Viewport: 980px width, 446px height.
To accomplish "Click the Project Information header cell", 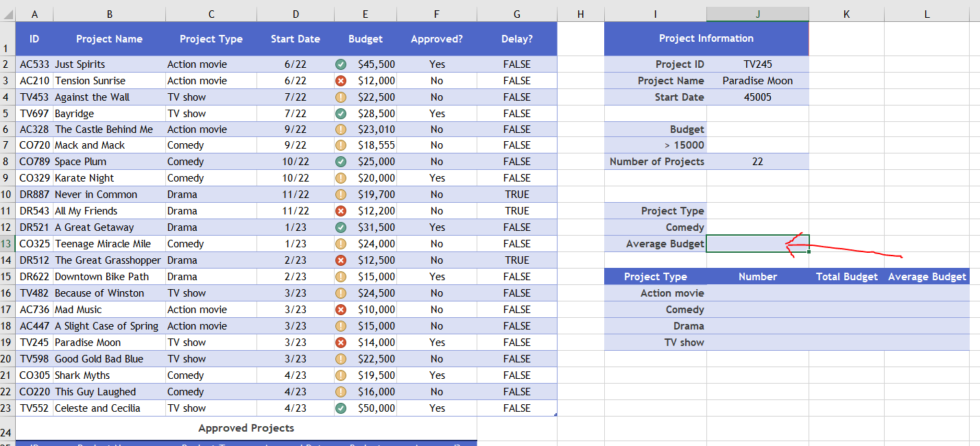I will click(706, 38).
